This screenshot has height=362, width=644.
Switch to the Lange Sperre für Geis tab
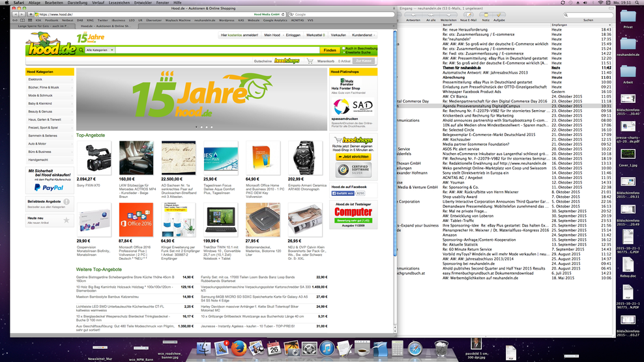point(43,26)
